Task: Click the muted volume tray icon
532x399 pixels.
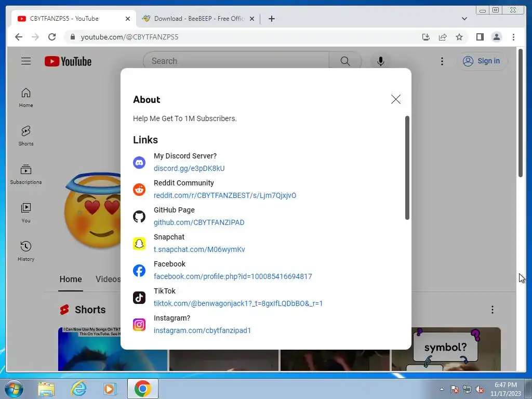Action: tap(480, 390)
